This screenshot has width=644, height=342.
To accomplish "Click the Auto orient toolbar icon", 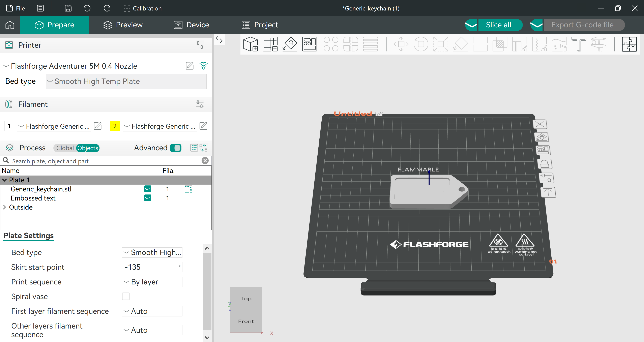I will click(290, 44).
